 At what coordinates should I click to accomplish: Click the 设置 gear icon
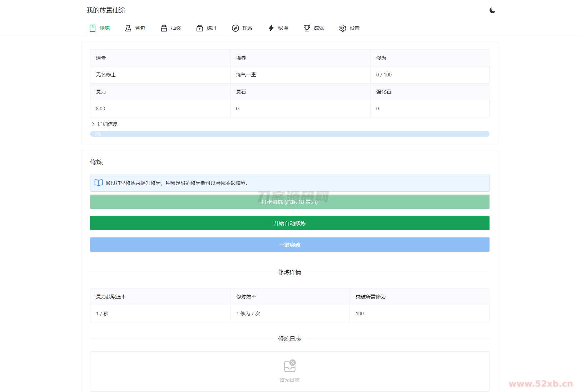click(342, 28)
